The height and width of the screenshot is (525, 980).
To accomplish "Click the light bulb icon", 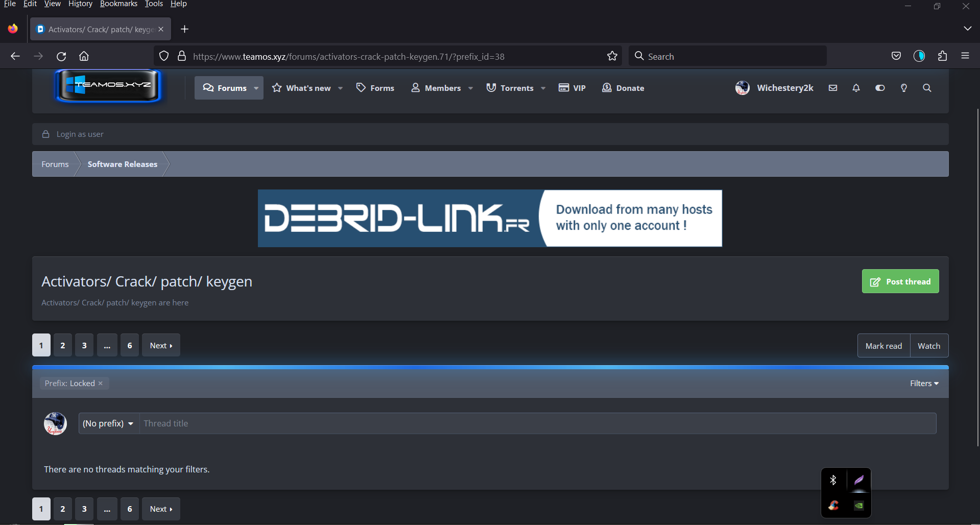I will point(904,88).
